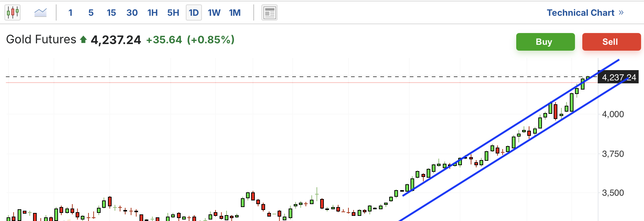Click the green up arrow indicator
This screenshot has width=644, height=221.
click(83, 40)
